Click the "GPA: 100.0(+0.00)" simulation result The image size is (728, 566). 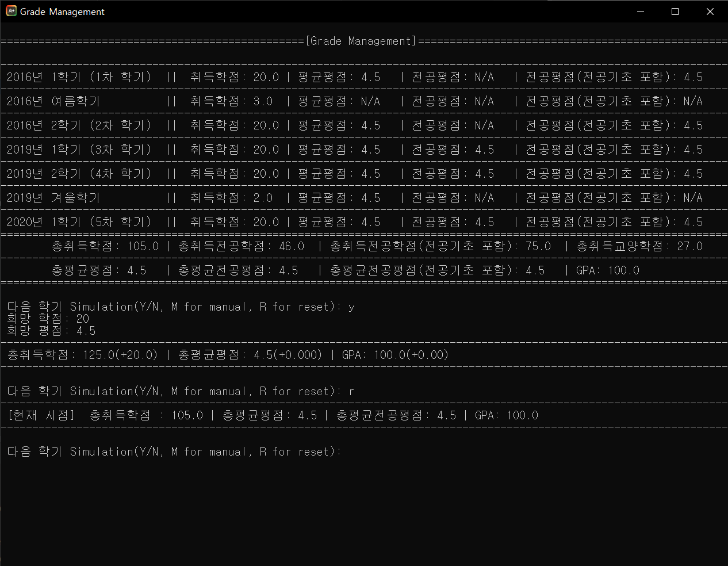[x=395, y=355]
